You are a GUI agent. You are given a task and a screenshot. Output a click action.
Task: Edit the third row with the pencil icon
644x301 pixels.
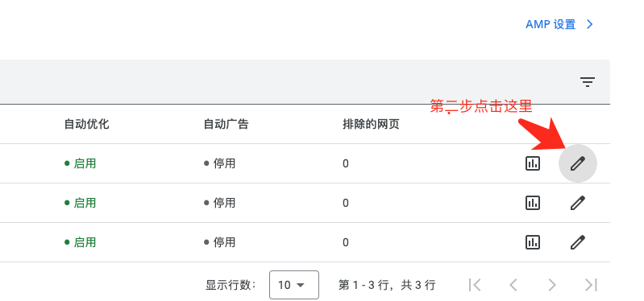pyautogui.click(x=577, y=242)
